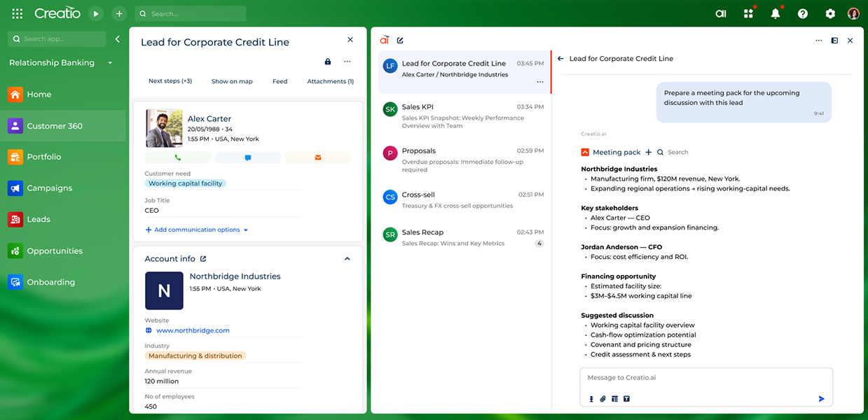Close the Creatio AI chat panel

tap(850, 41)
